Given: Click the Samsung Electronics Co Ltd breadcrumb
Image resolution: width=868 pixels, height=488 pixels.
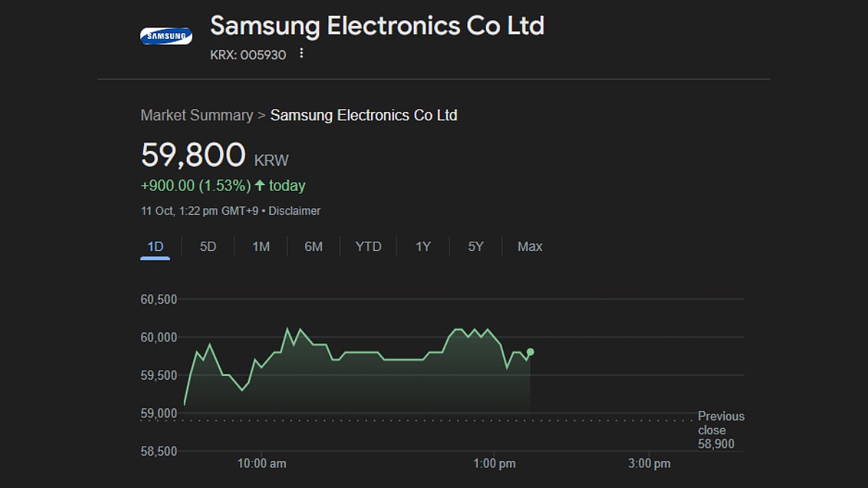Looking at the screenshot, I should 364,115.
